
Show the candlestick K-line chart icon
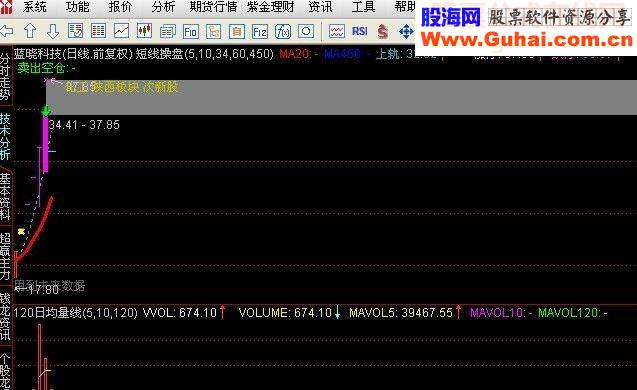point(144,31)
